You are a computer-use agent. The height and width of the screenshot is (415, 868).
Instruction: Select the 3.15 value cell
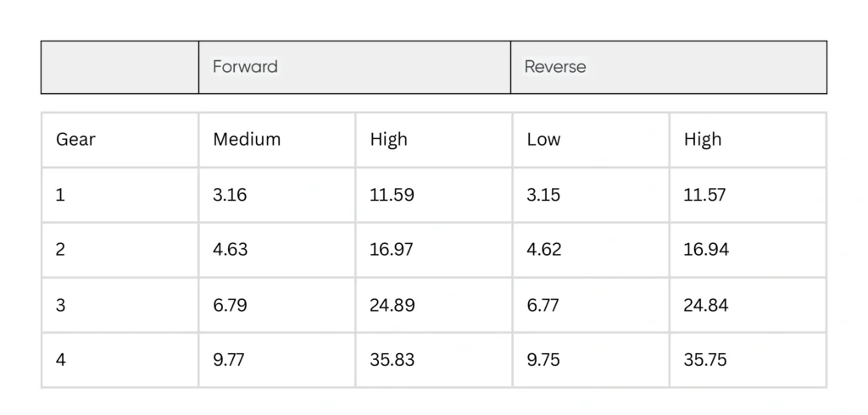tap(543, 195)
